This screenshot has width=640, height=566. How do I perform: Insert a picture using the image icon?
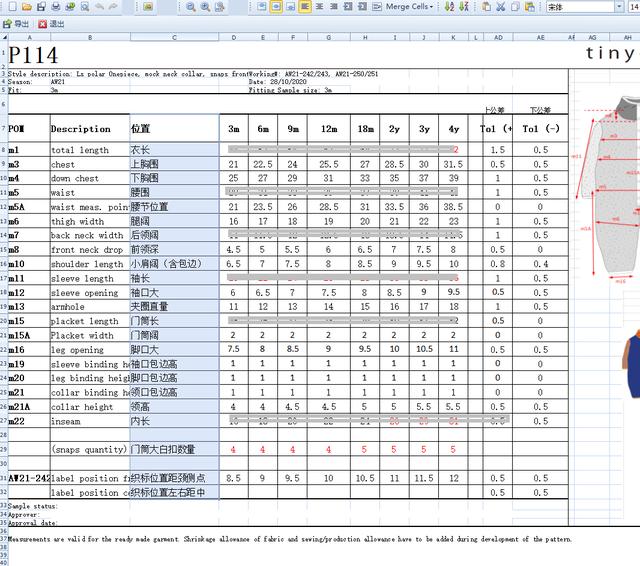coord(148,7)
